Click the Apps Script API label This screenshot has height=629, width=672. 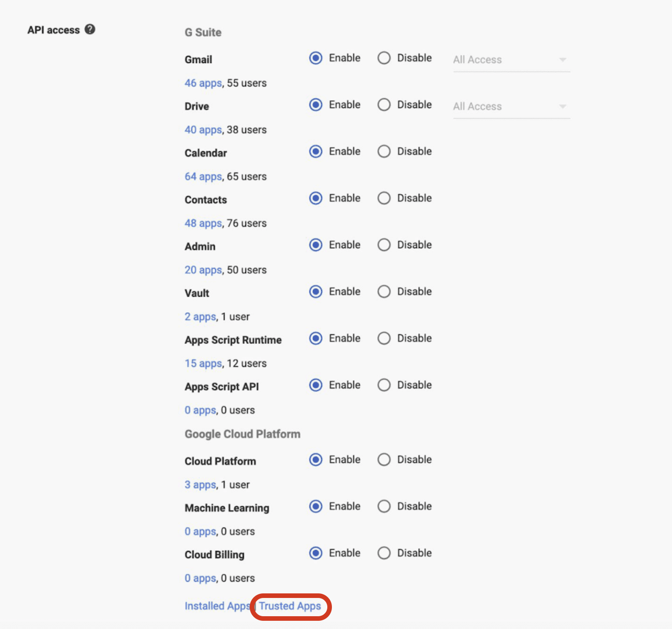click(x=222, y=387)
